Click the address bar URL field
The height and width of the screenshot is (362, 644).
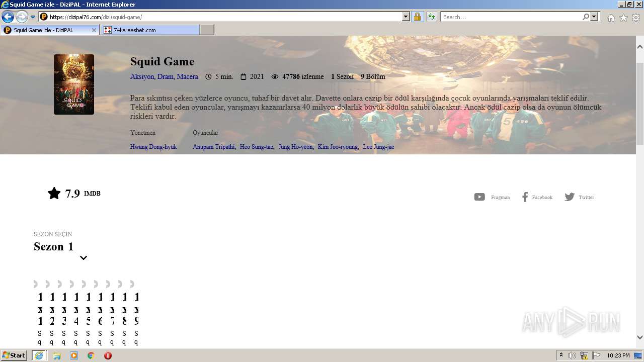pyautogui.click(x=224, y=17)
